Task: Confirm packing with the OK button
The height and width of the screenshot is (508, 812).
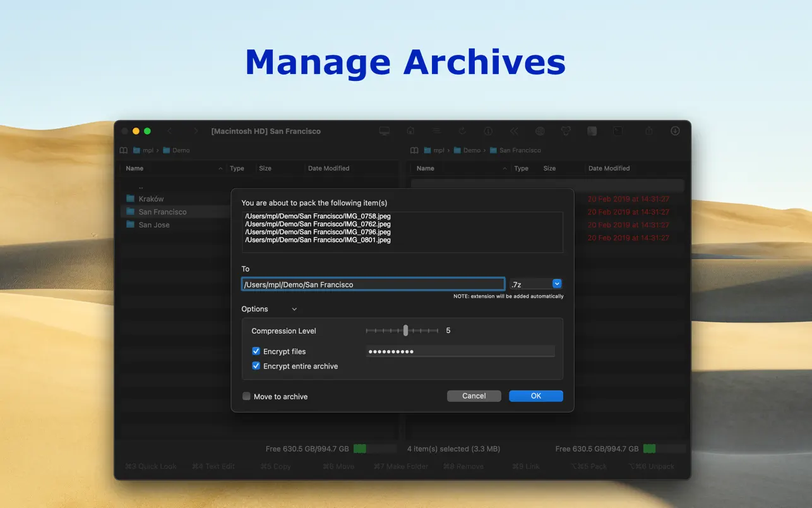Action: pyautogui.click(x=535, y=396)
